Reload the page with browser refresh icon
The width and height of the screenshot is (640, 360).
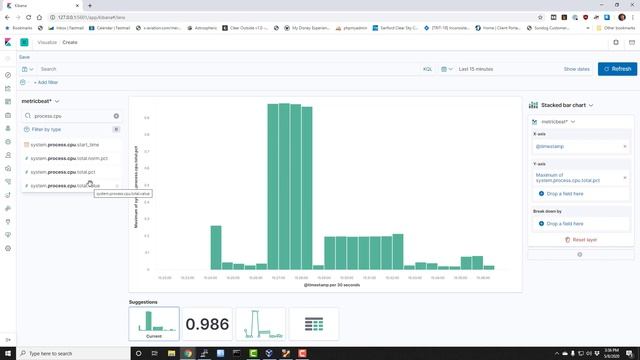(29, 17)
